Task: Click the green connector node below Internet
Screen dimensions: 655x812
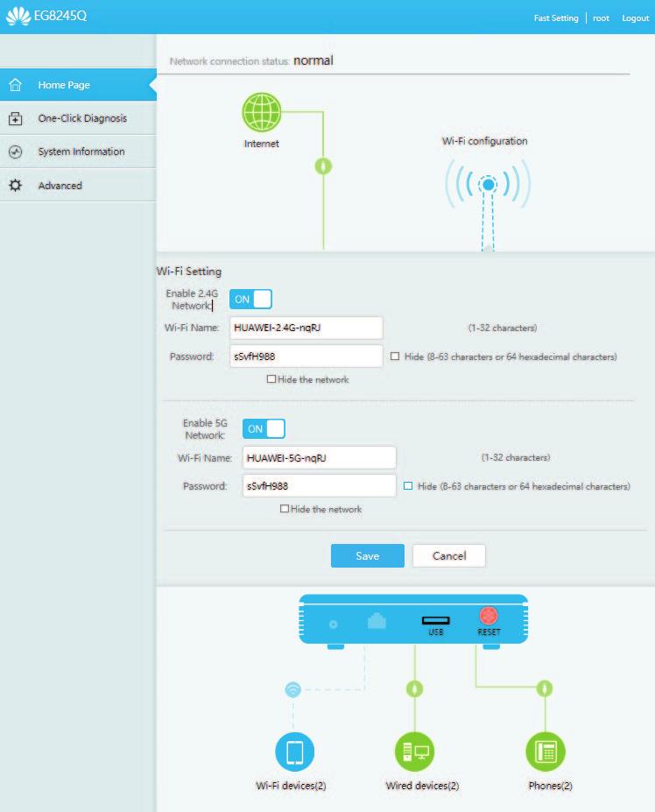Action: pyautogui.click(x=324, y=166)
